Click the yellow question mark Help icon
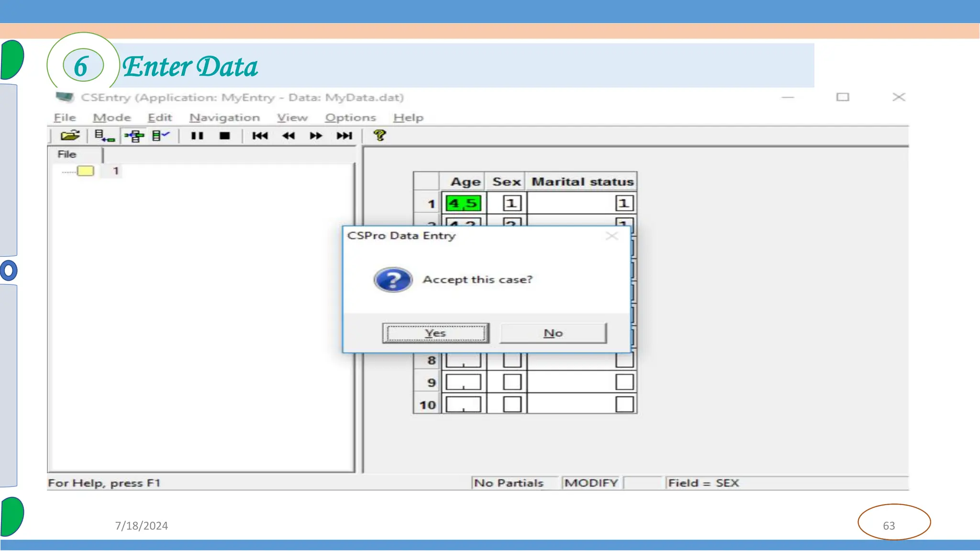This screenshot has width=980, height=551. click(380, 136)
